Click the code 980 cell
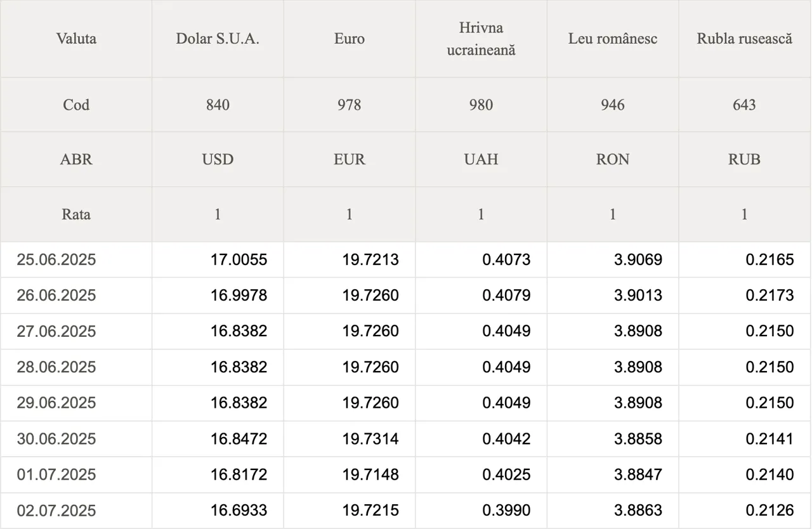 point(481,105)
